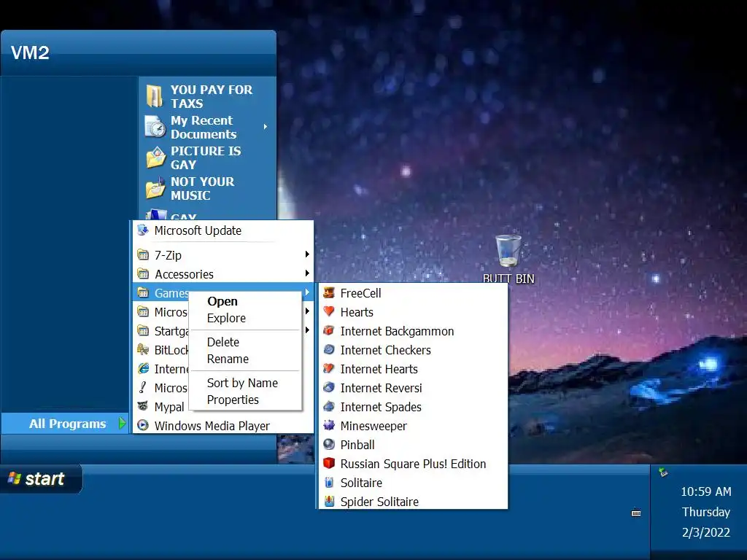Click the Internet Backgammon icon
747x560 pixels.
[x=329, y=331]
